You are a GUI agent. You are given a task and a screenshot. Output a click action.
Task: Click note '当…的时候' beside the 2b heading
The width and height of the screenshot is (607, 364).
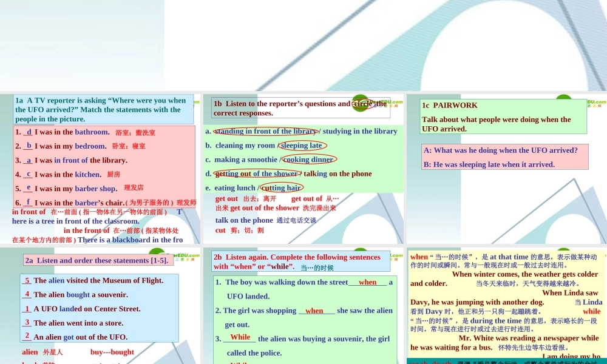pyautogui.click(x=317, y=268)
